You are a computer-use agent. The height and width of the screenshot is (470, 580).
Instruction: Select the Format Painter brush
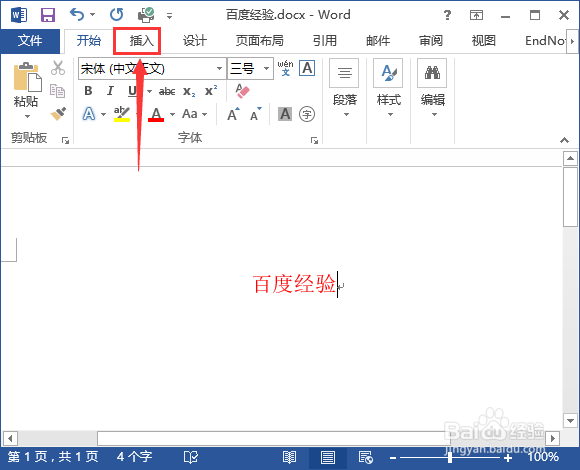point(58,114)
